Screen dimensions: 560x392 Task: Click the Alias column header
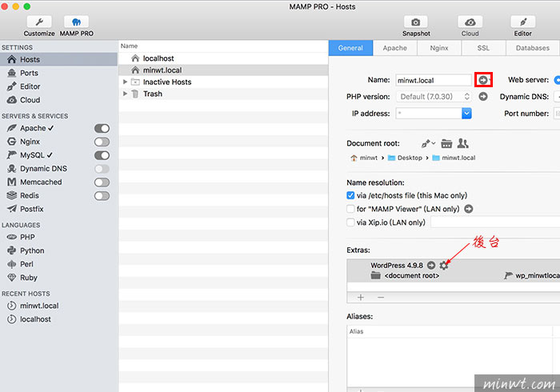356,331
